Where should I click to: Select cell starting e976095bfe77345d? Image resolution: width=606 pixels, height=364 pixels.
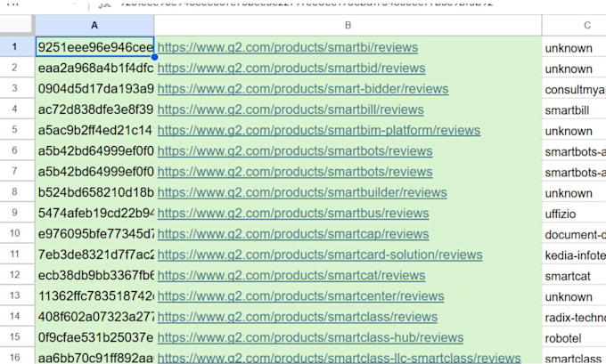click(x=94, y=233)
